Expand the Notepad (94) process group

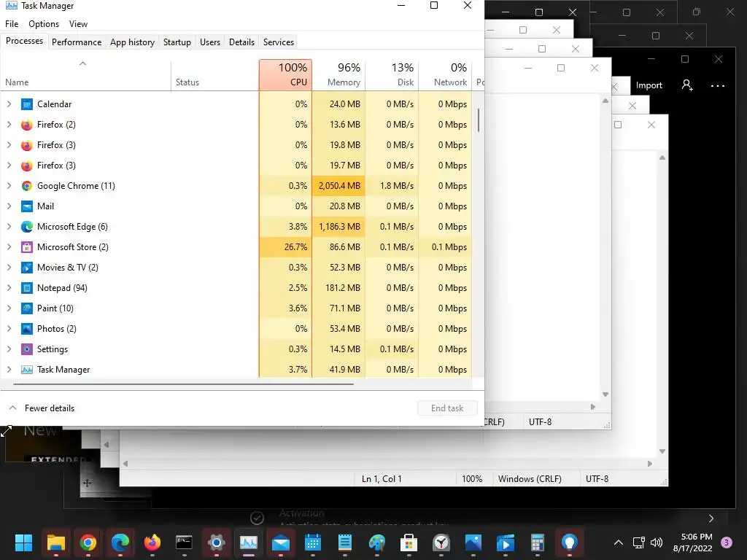pyautogui.click(x=9, y=288)
